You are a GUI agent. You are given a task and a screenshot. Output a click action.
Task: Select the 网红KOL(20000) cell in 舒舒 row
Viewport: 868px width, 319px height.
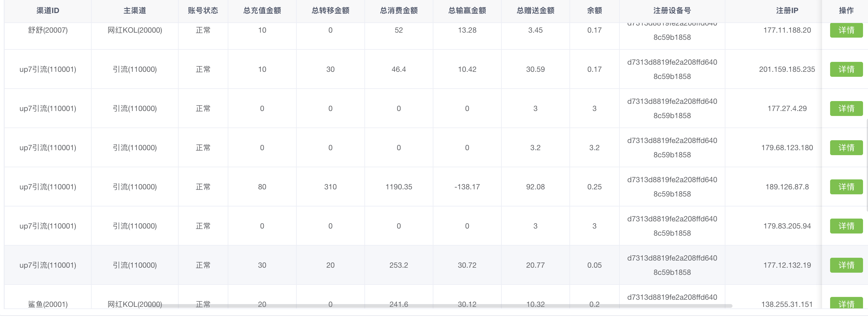click(135, 30)
